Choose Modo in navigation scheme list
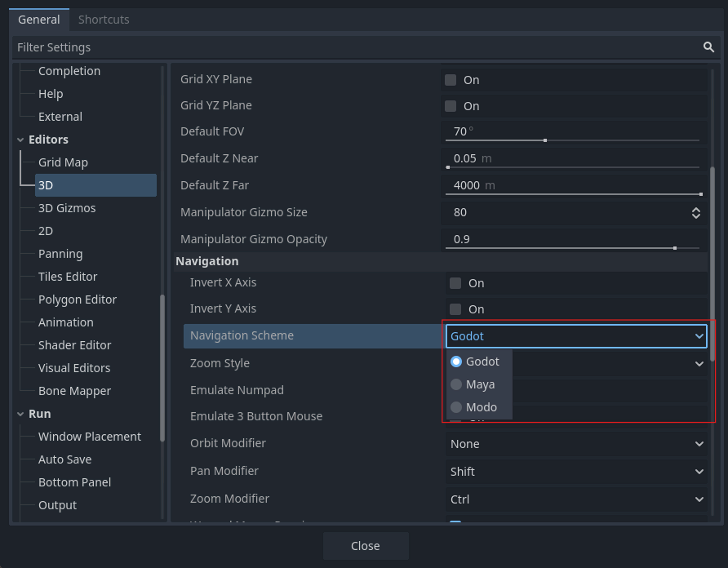 coord(480,407)
